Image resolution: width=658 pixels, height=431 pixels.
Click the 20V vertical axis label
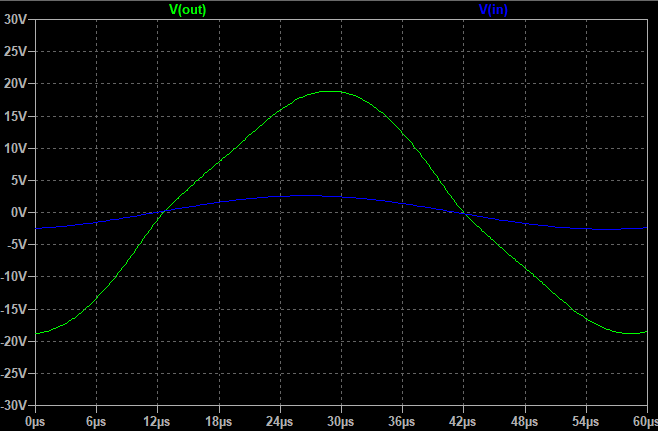tap(15, 84)
